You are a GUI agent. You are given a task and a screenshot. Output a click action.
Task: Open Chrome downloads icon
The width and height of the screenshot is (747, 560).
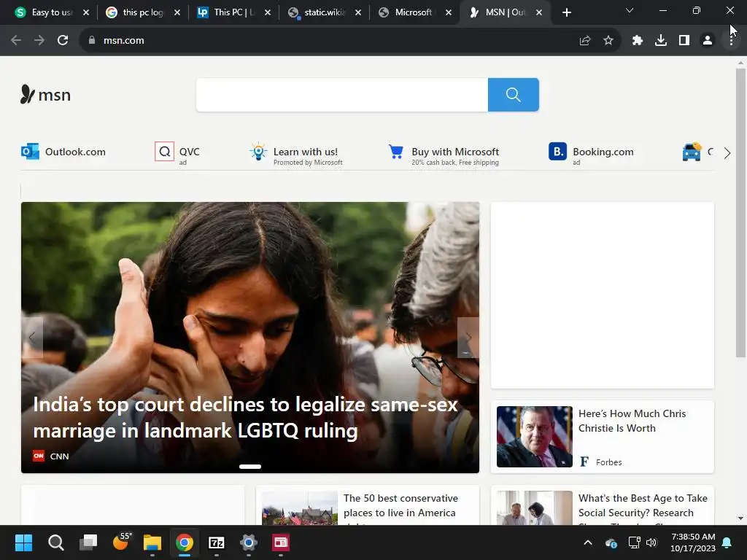[x=661, y=41]
